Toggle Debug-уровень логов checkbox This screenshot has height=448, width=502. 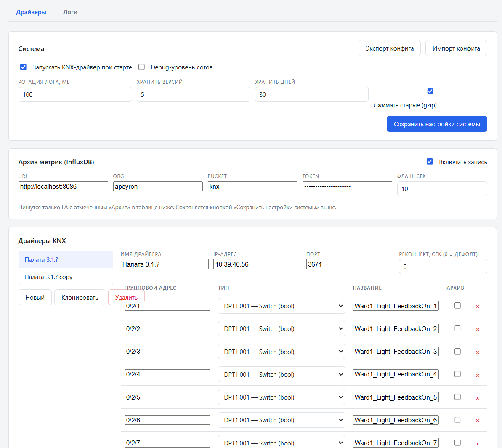click(141, 67)
